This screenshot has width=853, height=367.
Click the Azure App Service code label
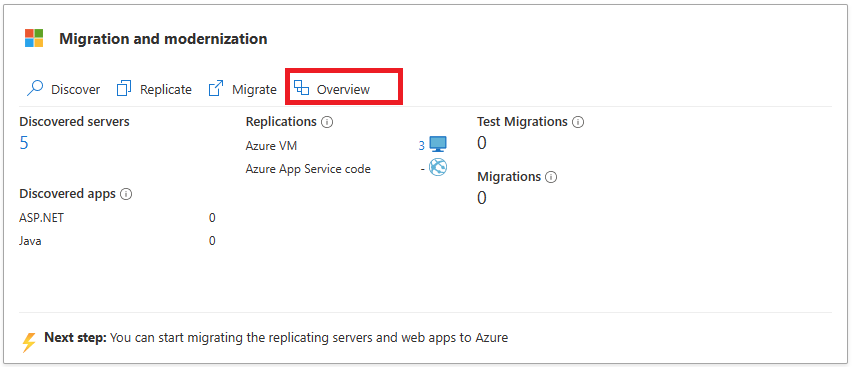click(x=308, y=169)
